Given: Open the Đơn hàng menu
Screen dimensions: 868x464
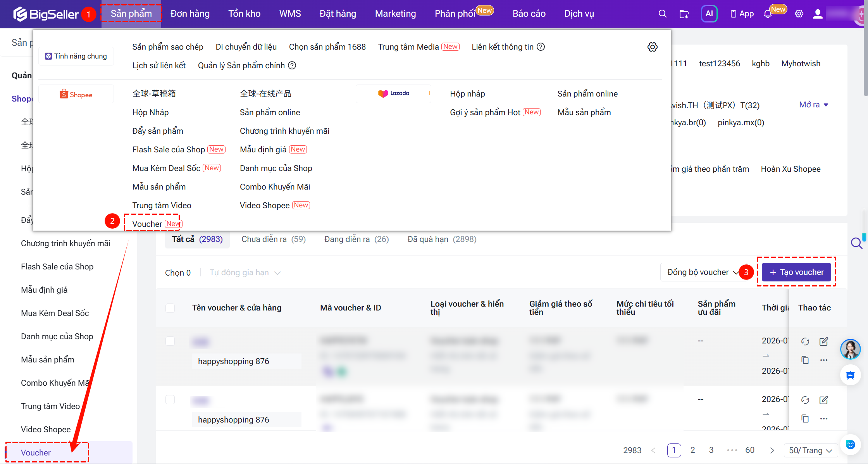Looking at the screenshot, I should (x=190, y=14).
